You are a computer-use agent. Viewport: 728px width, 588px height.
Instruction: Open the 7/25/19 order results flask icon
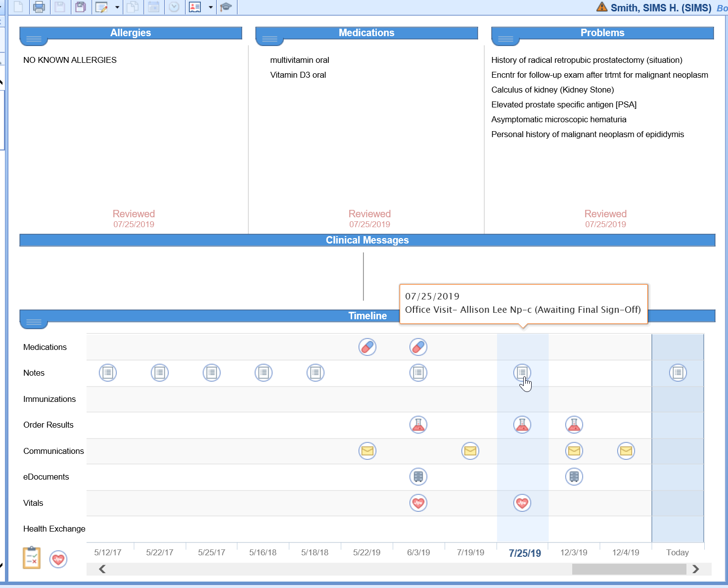(x=522, y=425)
